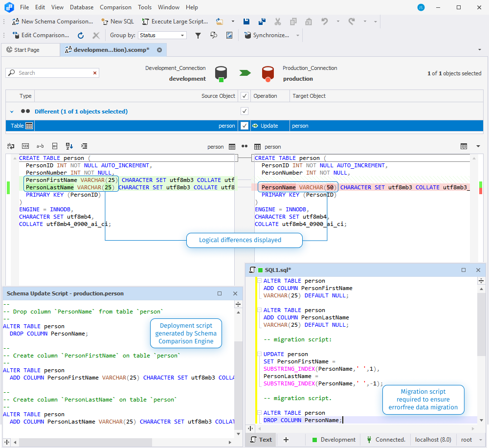
Task: Click the split editor icon in SQL1.sql
Action: pos(481,281)
